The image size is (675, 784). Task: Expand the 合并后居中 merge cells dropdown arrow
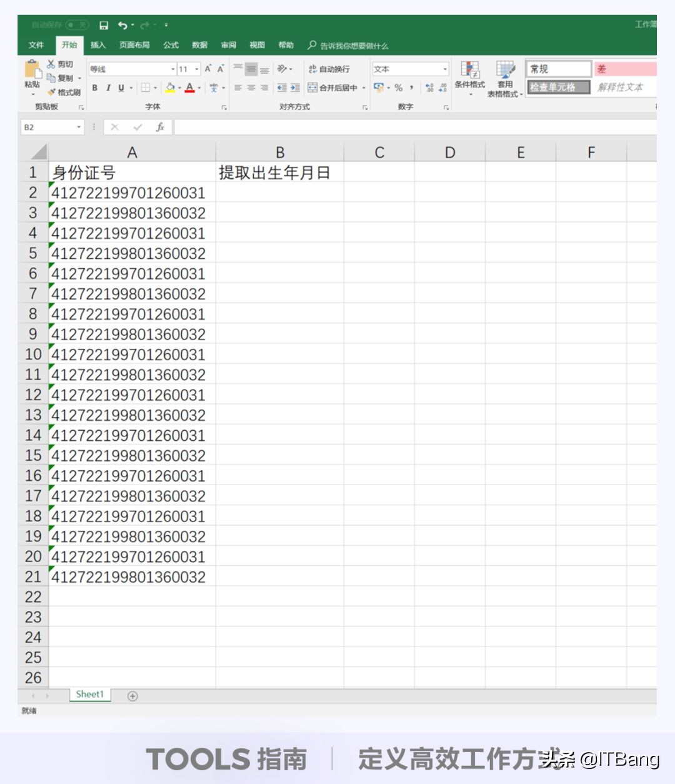click(364, 88)
